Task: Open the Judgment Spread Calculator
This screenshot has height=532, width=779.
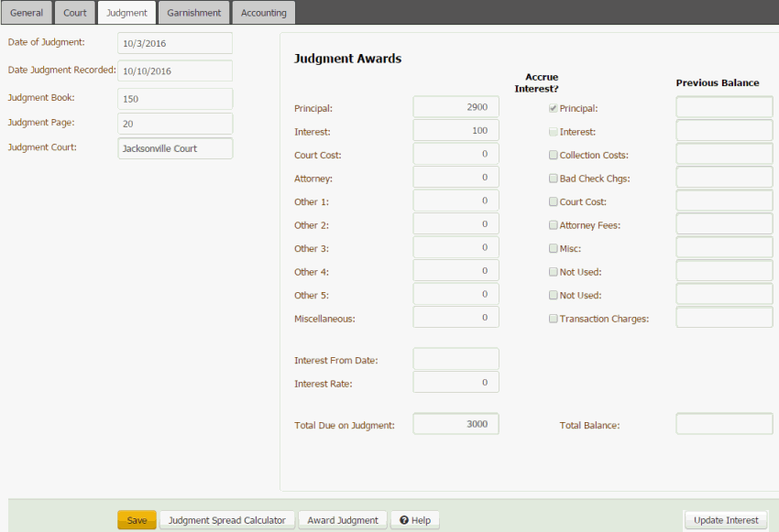Action: (226, 519)
